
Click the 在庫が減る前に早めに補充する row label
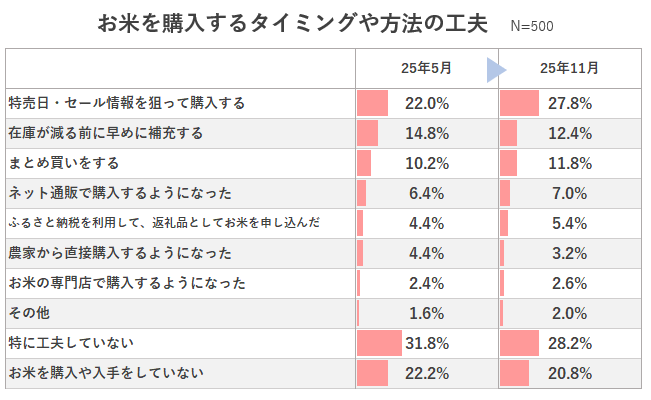pyautogui.click(x=105, y=133)
